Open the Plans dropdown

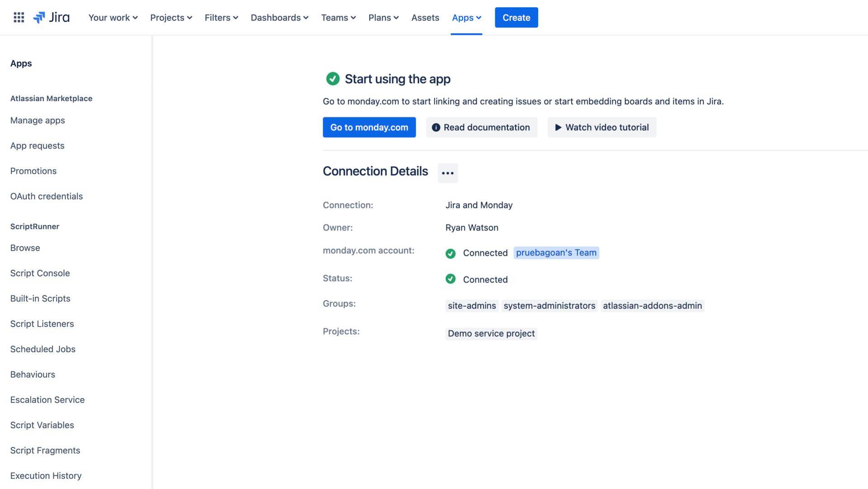pos(384,18)
